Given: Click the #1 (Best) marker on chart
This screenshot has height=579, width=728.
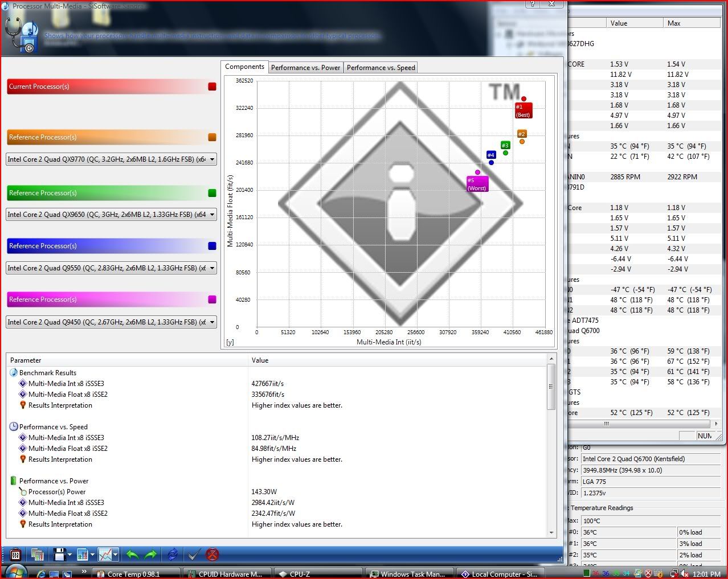Looking at the screenshot, I should [x=523, y=110].
